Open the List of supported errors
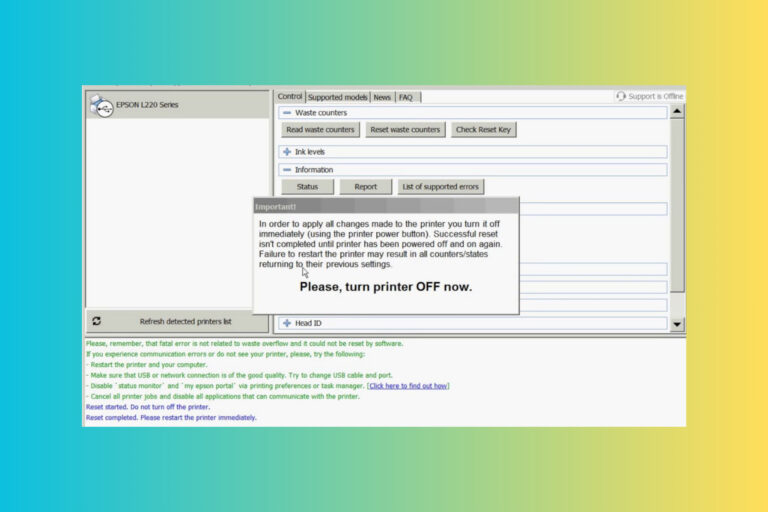This screenshot has width=768, height=512. pyautogui.click(x=440, y=187)
